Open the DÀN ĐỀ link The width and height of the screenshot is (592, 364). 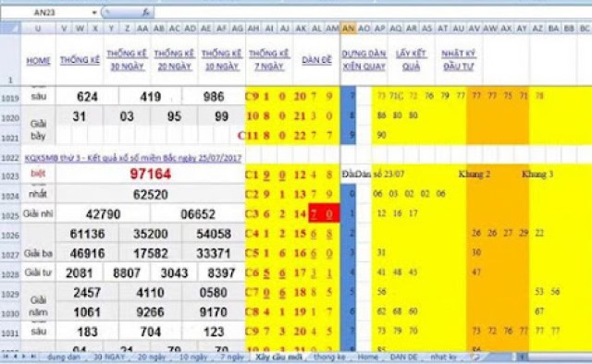(x=316, y=60)
